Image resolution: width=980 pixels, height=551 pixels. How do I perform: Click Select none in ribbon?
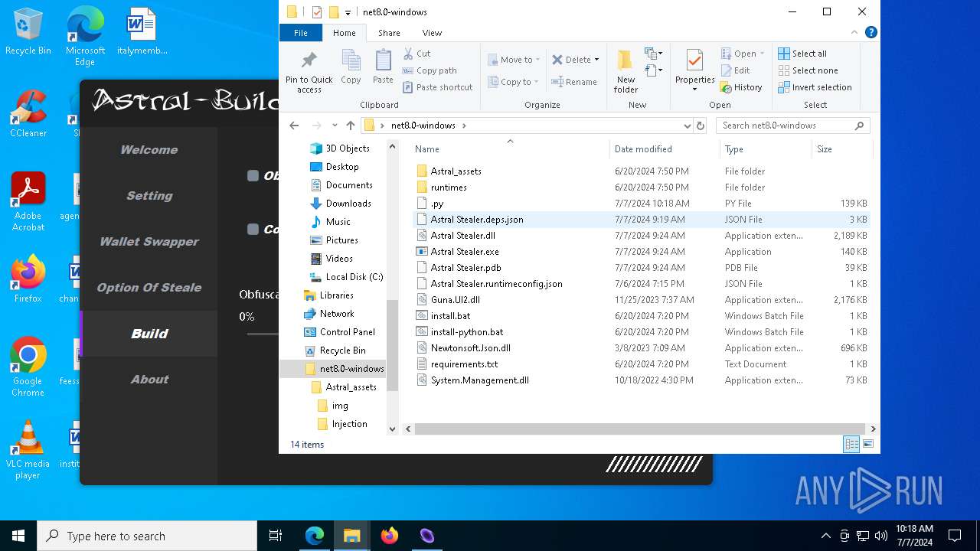coord(808,70)
